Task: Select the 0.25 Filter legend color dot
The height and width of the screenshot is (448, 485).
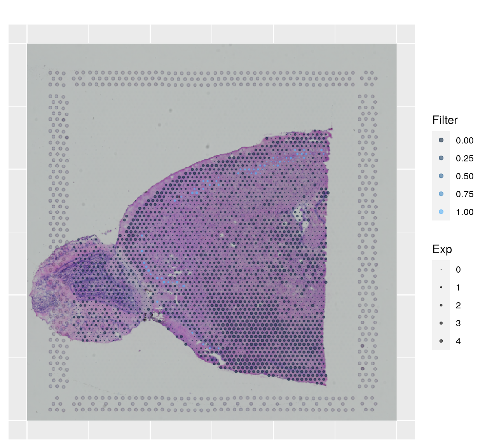Action: coord(441,158)
